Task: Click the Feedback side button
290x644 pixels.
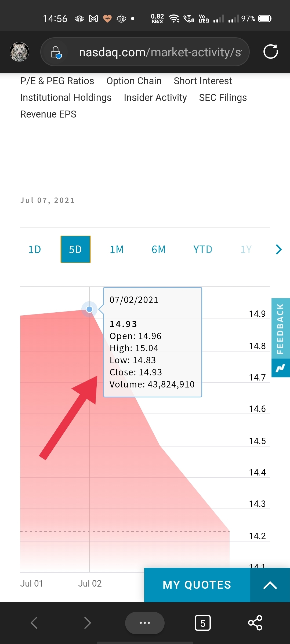Action: [280, 329]
